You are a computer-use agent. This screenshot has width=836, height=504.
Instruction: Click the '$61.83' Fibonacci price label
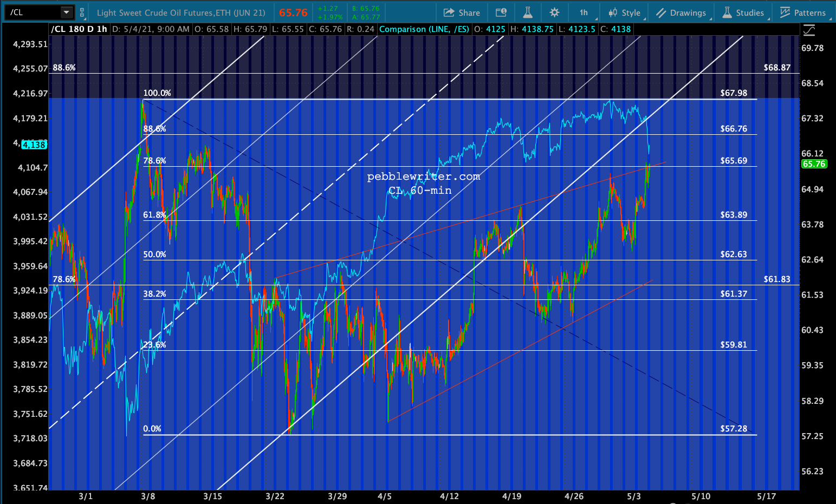coord(777,279)
